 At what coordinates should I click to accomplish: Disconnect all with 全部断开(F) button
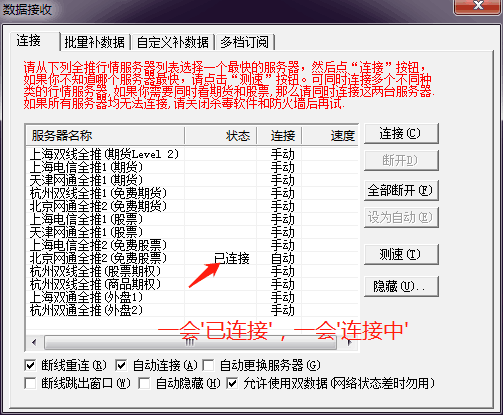[x=401, y=190]
